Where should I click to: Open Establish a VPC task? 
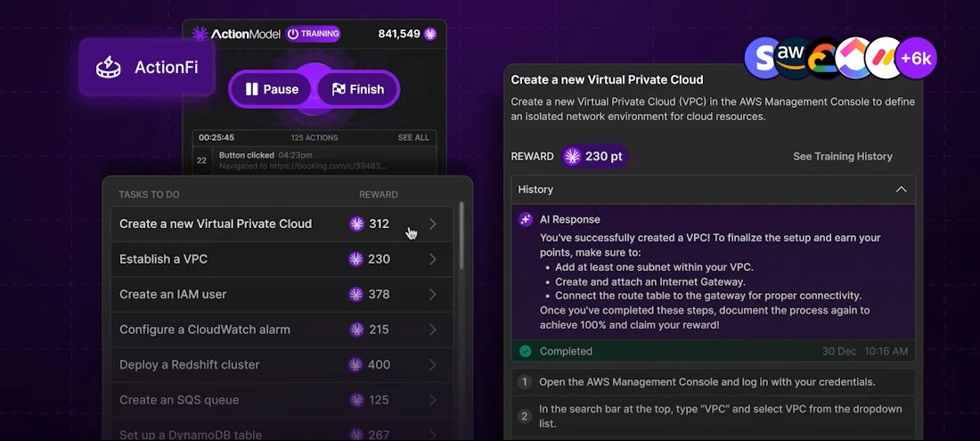(282, 259)
